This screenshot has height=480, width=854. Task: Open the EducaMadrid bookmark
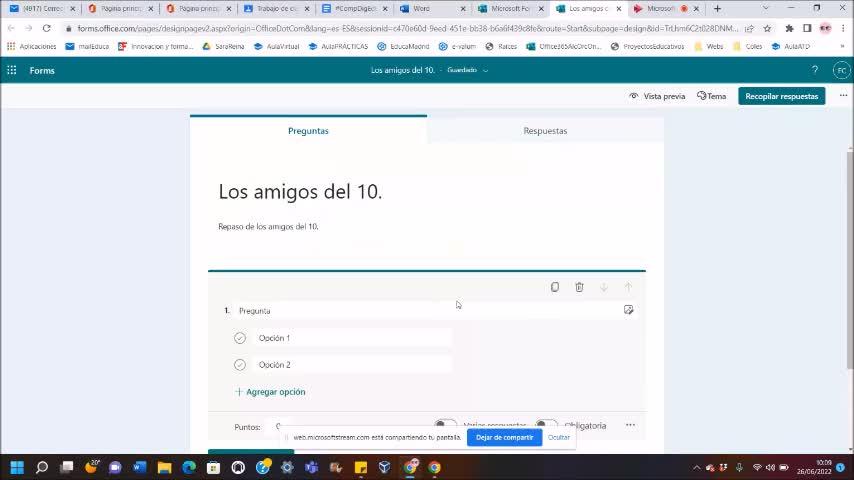click(x=404, y=46)
